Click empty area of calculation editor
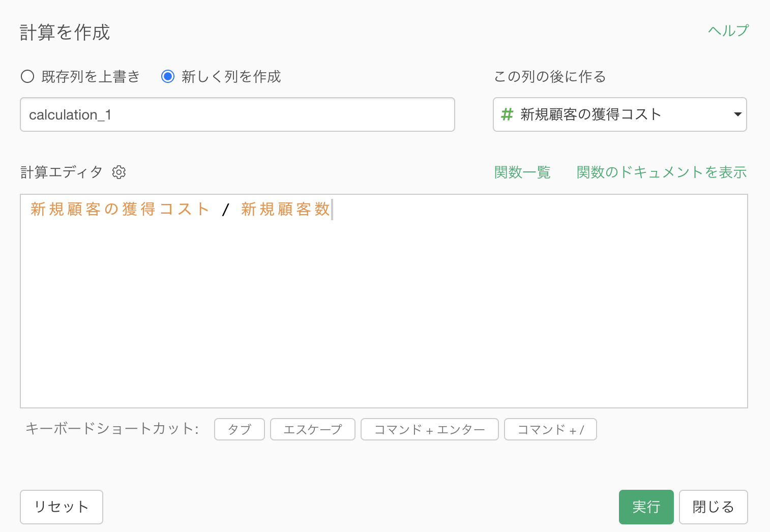The width and height of the screenshot is (770, 532). coord(383,315)
